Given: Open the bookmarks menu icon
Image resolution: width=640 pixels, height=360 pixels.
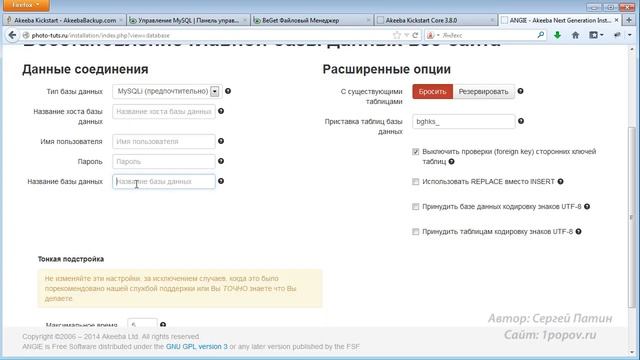Looking at the screenshot, I should (x=596, y=36).
